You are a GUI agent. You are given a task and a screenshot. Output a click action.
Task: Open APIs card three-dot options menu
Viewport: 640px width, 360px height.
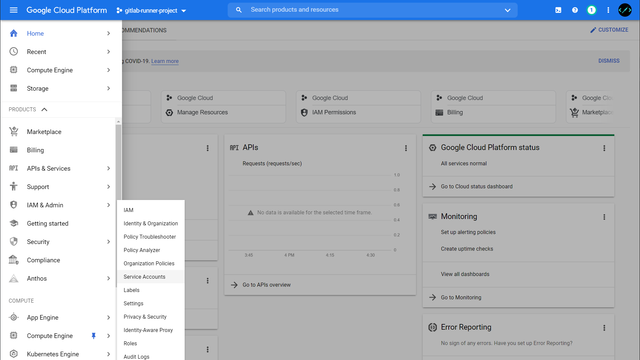[406, 148]
